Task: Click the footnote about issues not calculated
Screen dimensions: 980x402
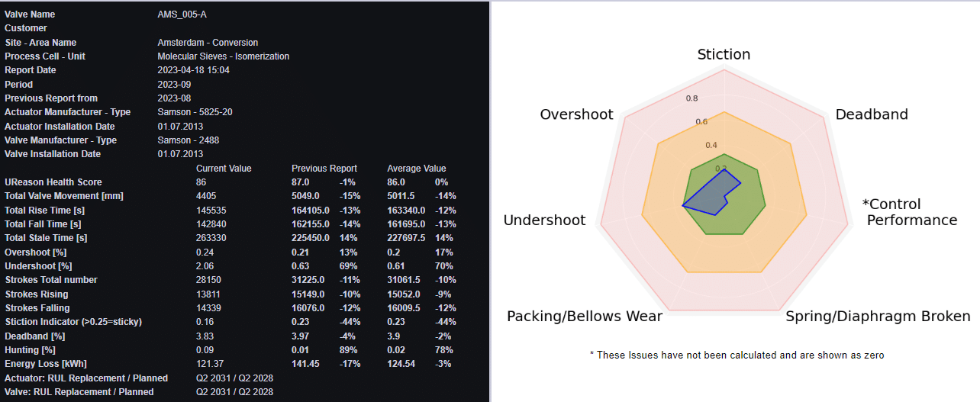Action: (737, 355)
